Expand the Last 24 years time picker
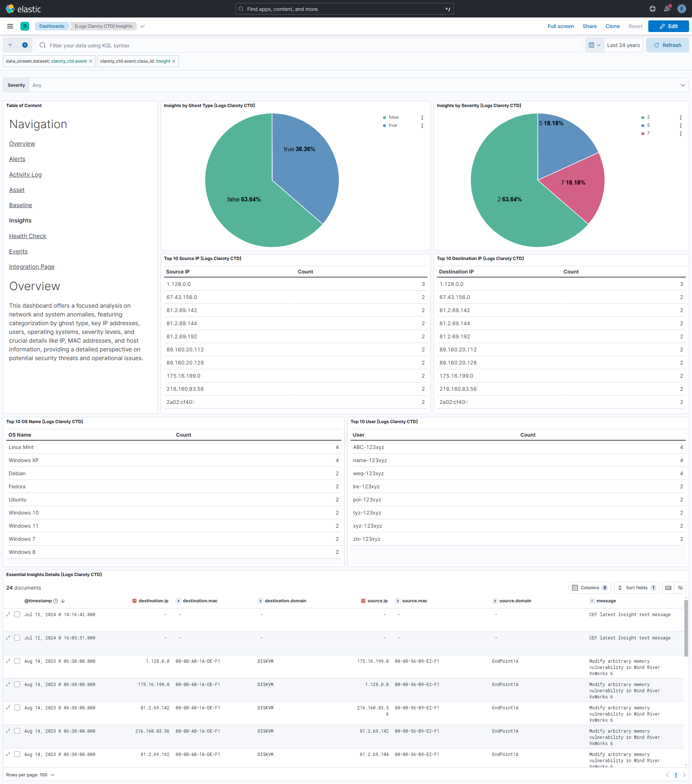 [623, 45]
